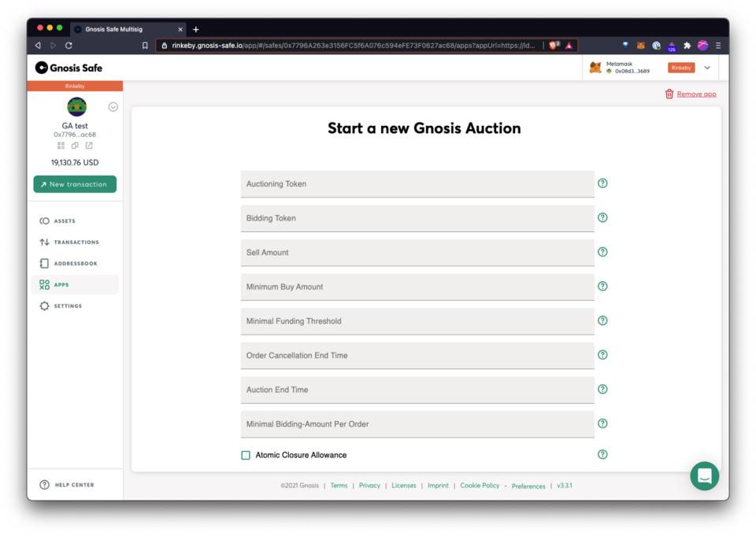The height and width of the screenshot is (536, 756).
Task: Click the Remove app link
Action: 696,94
